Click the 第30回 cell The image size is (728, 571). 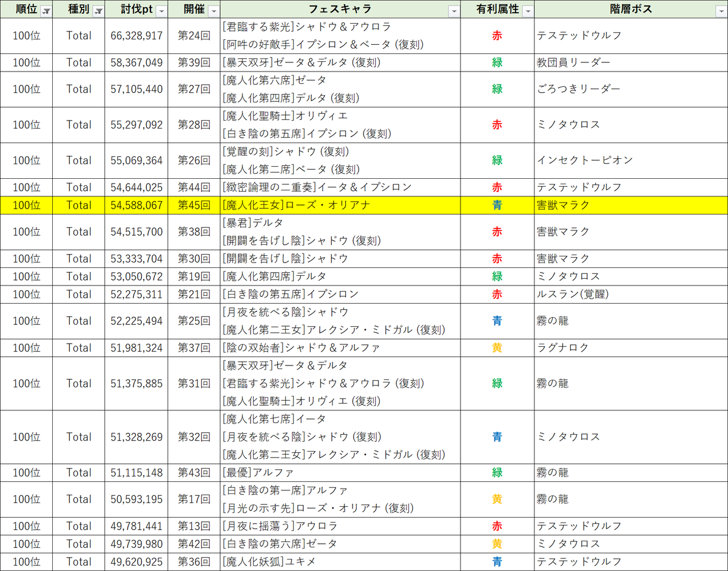coord(194,258)
